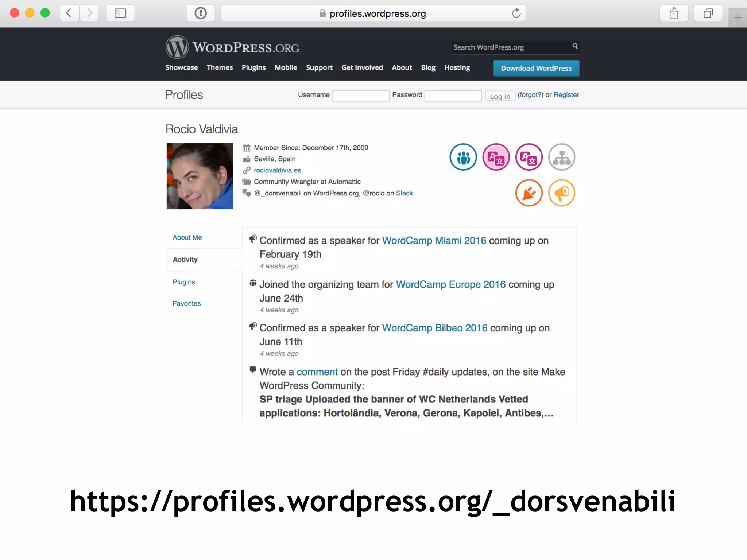747x560 pixels.
Task: Open the Plugins navigation item
Action: point(254,67)
